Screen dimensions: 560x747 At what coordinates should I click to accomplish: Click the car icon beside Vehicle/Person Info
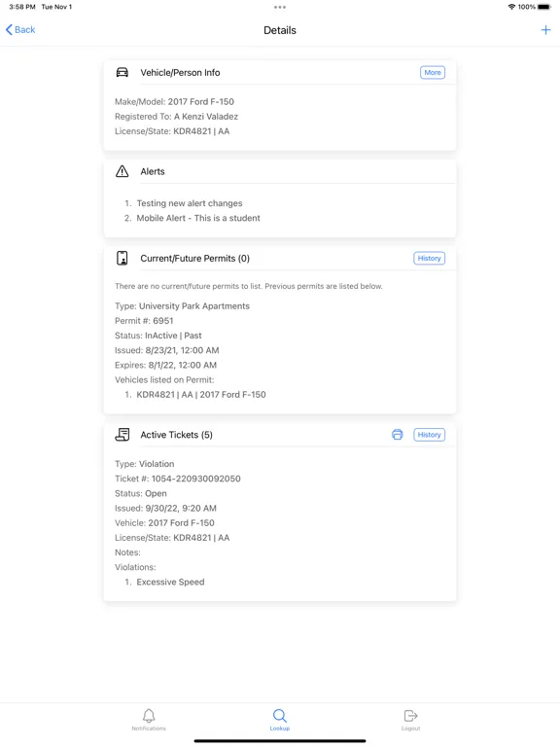click(122, 72)
